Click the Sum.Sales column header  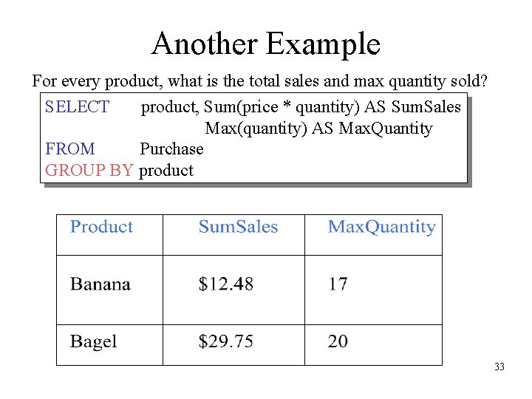(x=238, y=228)
